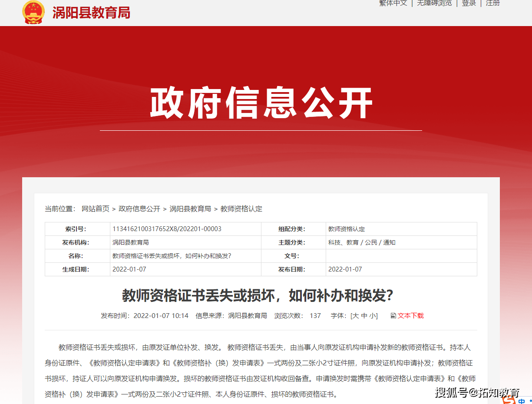This screenshot has width=532, height=404.
Task: Click the 发布日期 value 2022-01-07
Action: (x=345, y=269)
